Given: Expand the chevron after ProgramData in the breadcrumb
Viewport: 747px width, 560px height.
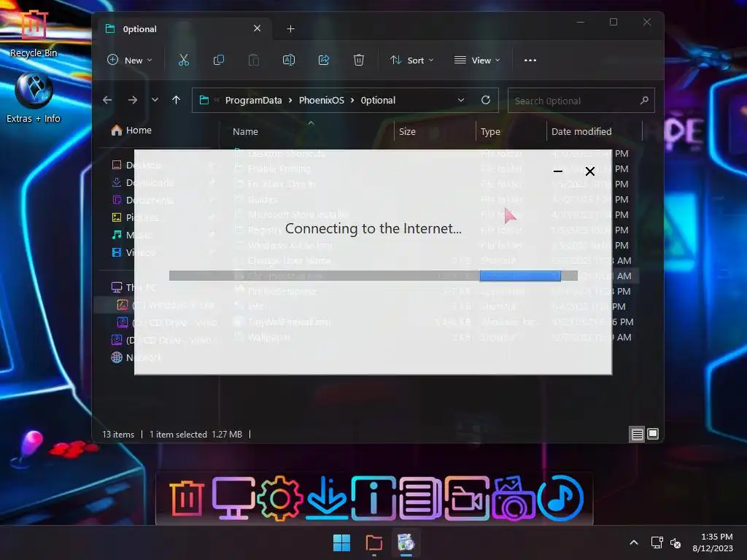Looking at the screenshot, I should pos(290,101).
